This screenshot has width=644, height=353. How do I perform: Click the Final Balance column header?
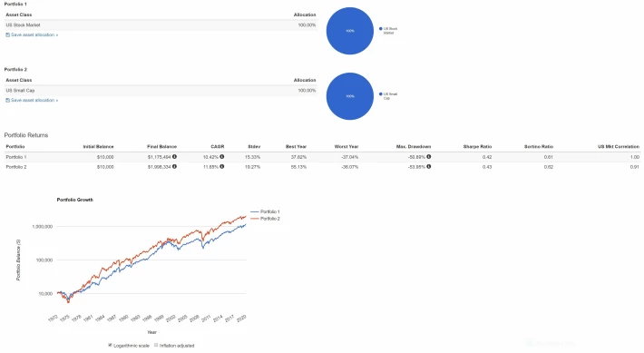[x=161, y=147]
